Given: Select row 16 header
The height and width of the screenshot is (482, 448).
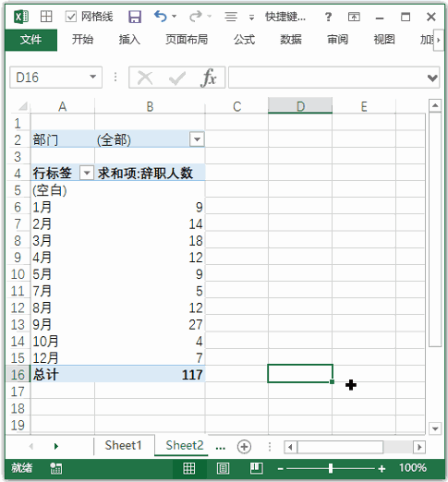Looking at the screenshot, I should click(x=18, y=375).
